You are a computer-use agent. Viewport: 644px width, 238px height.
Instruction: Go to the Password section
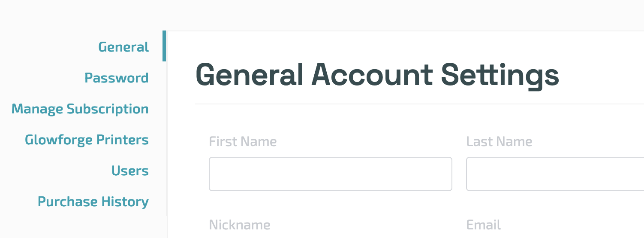point(116,78)
